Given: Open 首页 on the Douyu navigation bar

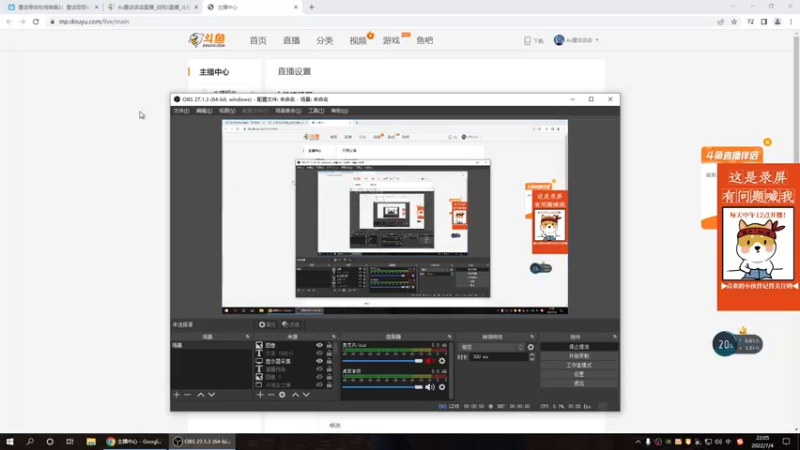Looking at the screenshot, I should (x=258, y=40).
